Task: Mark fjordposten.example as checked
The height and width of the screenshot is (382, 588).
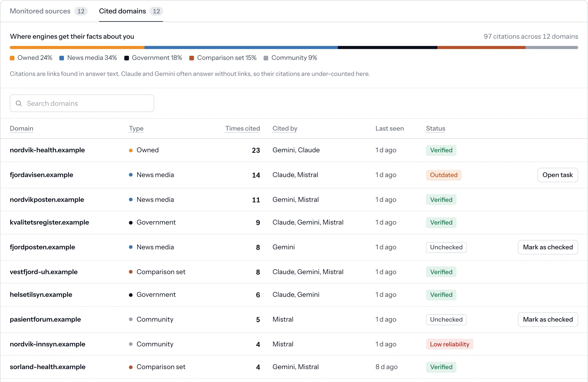Action: (548, 247)
